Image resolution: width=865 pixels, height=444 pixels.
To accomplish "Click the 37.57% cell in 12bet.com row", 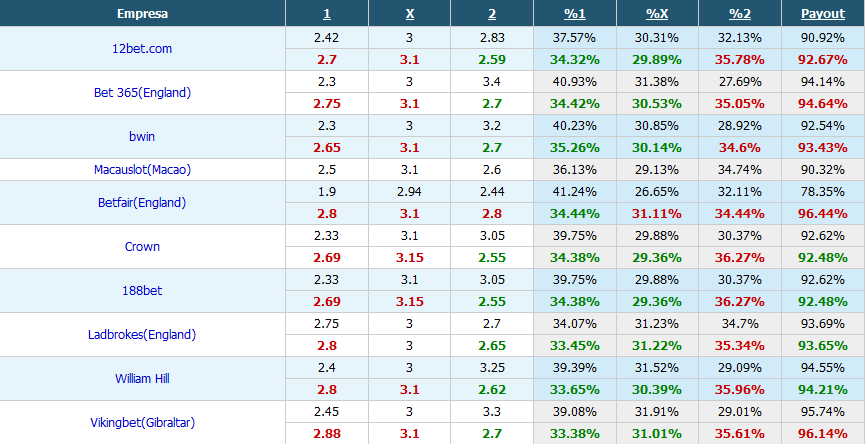I will [x=574, y=38].
